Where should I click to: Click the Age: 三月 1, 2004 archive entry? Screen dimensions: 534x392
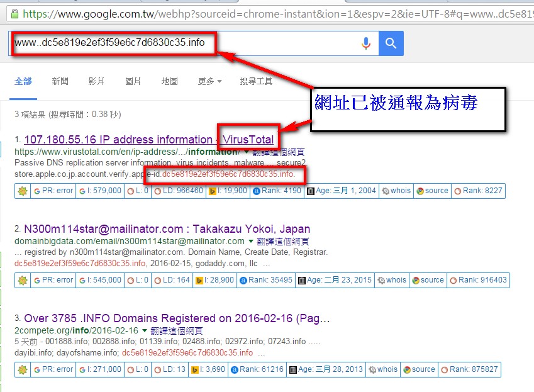click(x=342, y=191)
